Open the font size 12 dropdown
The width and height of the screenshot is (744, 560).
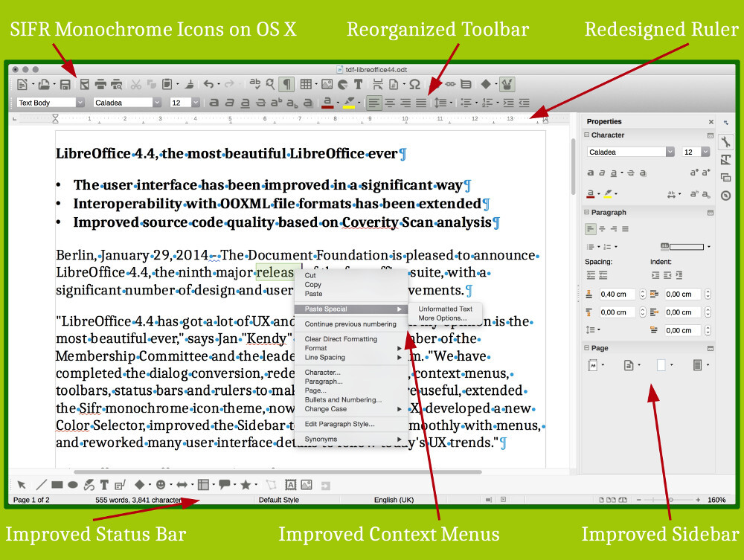tap(194, 102)
